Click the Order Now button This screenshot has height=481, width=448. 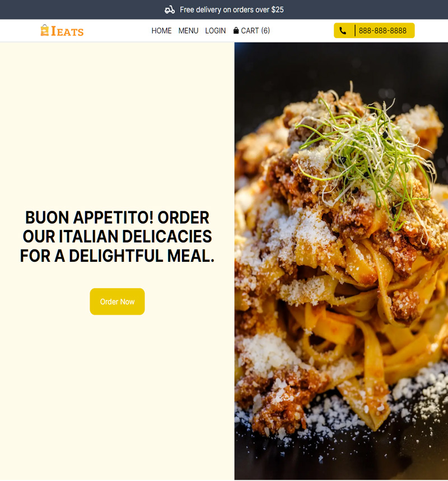[x=118, y=302]
